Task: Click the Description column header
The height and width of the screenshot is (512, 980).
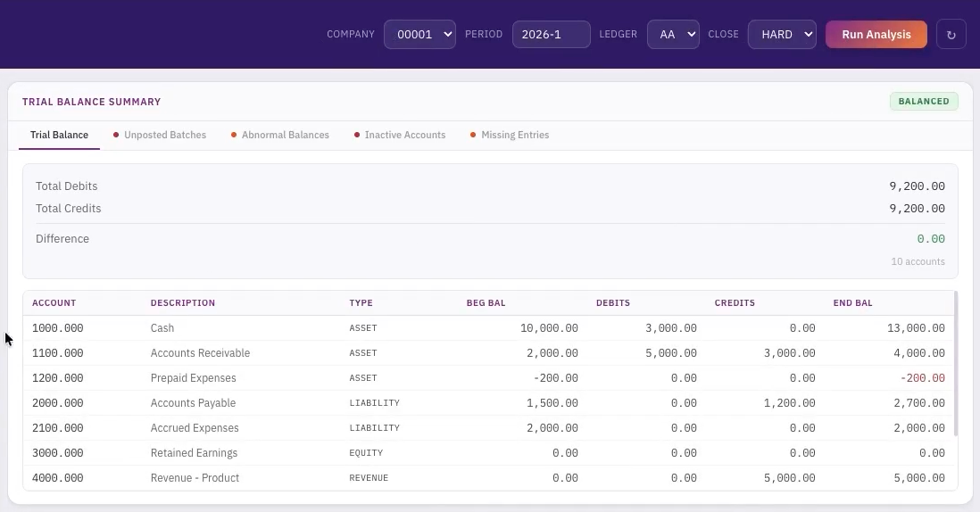Action: (183, 303)
